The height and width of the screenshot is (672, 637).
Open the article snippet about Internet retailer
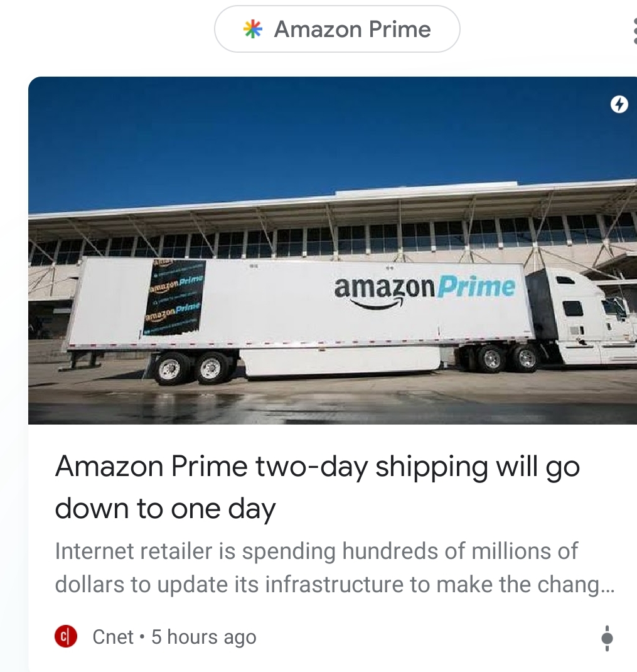[335, 567]
